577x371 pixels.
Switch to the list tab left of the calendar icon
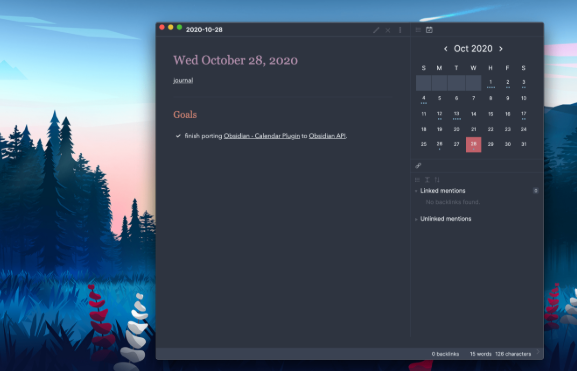point(418,30)
